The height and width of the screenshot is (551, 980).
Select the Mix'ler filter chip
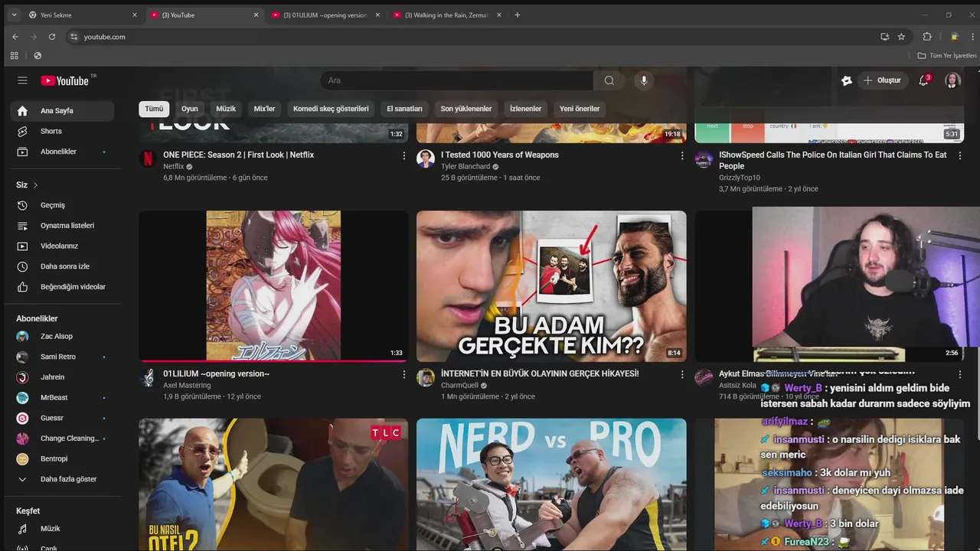(264, 109)
